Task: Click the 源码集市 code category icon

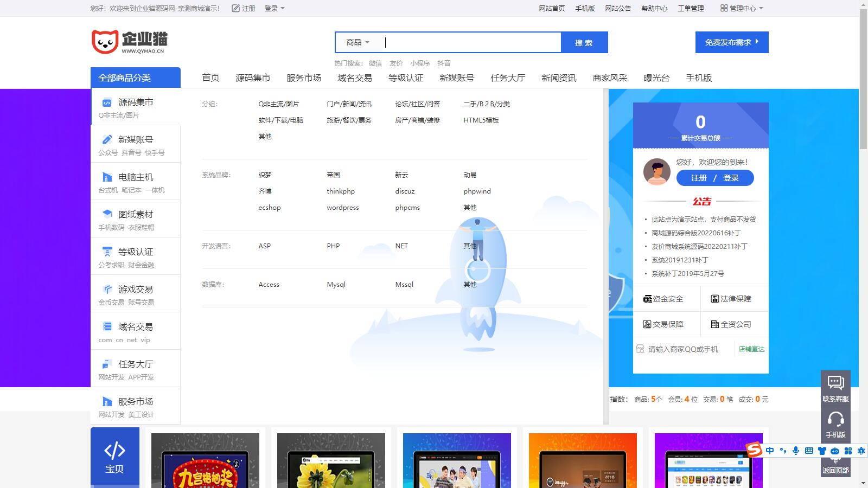Action: pyautogui.click(x=107, y=102)
